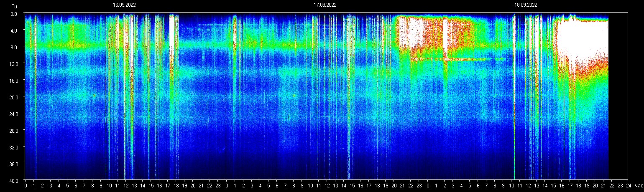Select the 28.0 frequency axis label
The image size is (644, 192).
pyautogui.click(x=13, y=130)
